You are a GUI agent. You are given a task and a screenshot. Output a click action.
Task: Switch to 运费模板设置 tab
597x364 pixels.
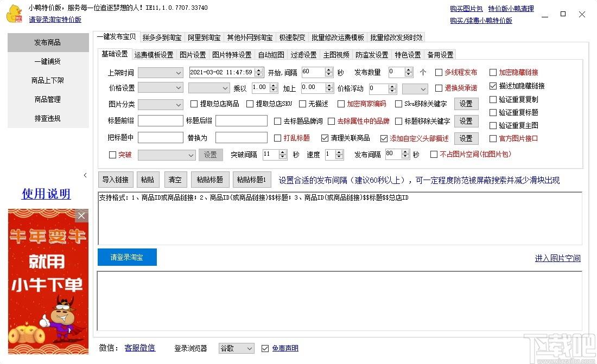pos(154,55)
